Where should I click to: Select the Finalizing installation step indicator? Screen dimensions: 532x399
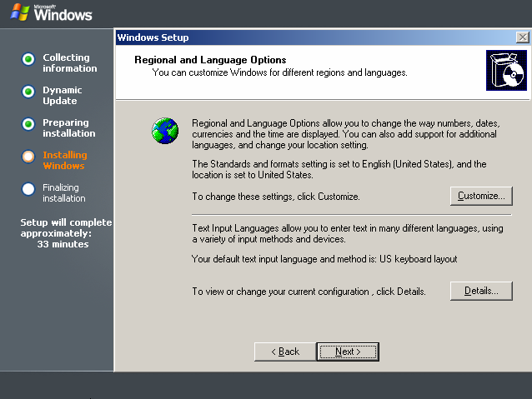click(x=28, y=189)
